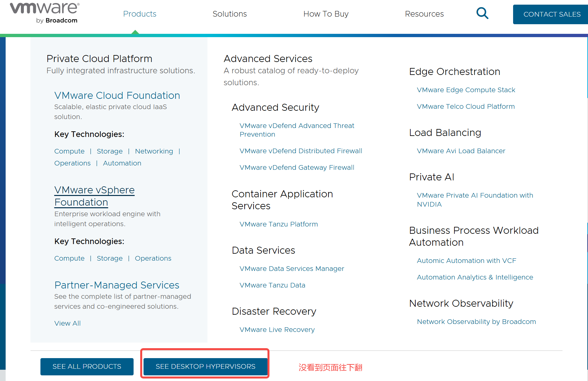The width and height of the screenshot is (588, 381).
Task: Click the Advanced Security heading
Action: (275, 107)
